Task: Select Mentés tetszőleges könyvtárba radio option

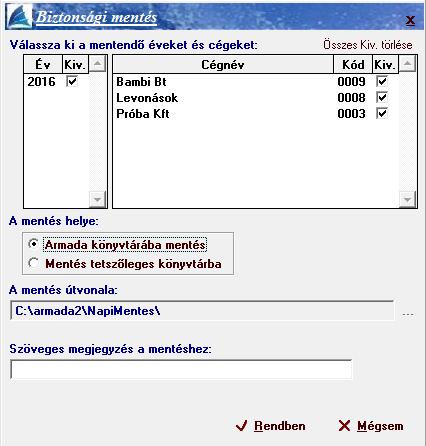Action: (x=33, y=263)
